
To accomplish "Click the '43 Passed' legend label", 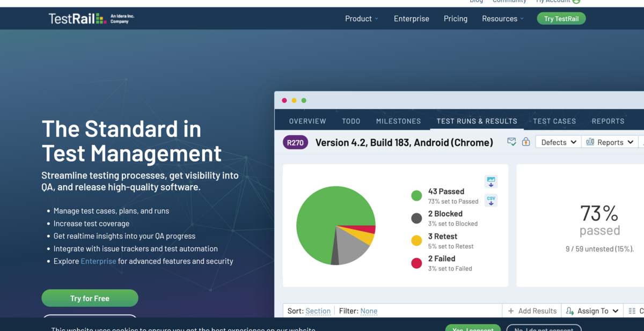I will pos(446,192).
